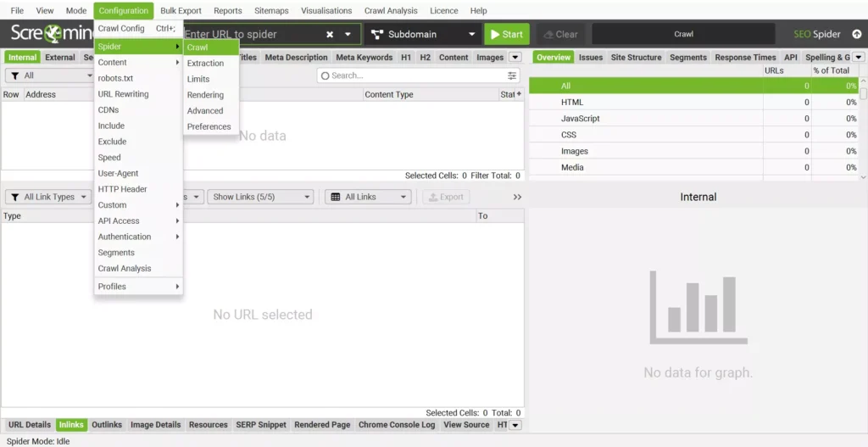Clear the URL field with the X icon

330,34
